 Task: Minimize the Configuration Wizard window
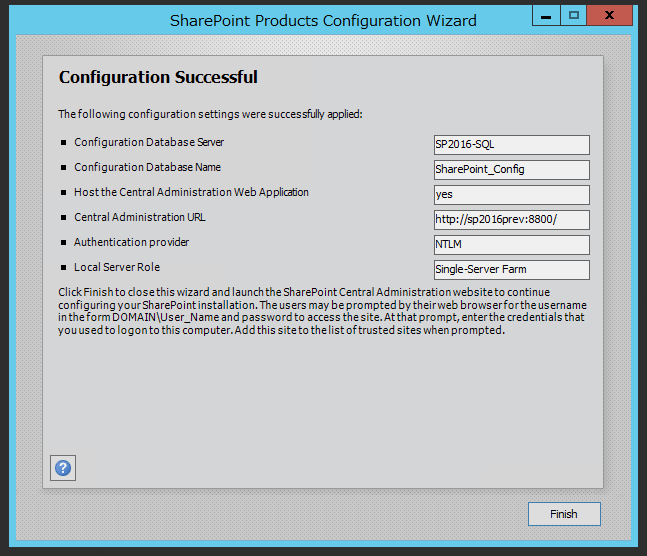[546, 16]
